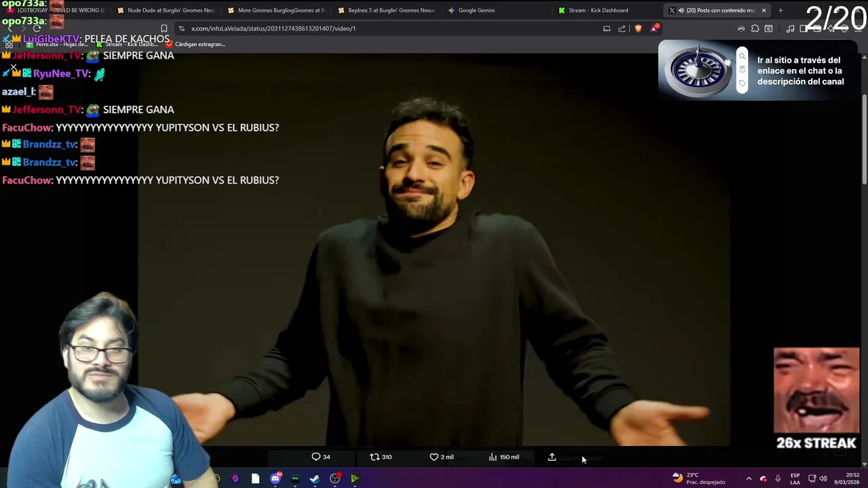Click the repost icon showing 310

[380, 457]
